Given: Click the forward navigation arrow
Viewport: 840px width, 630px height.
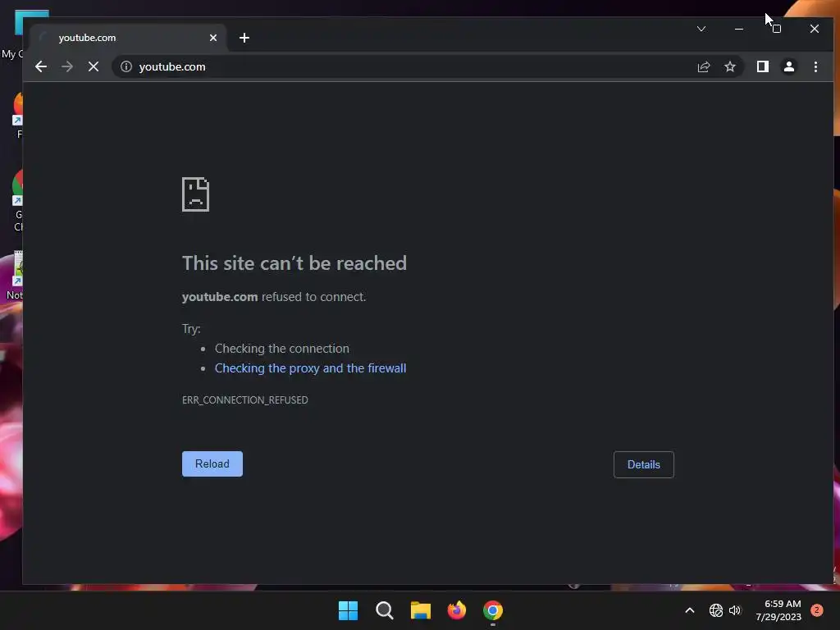Looking at the screenshot, I should pos(67,66).
